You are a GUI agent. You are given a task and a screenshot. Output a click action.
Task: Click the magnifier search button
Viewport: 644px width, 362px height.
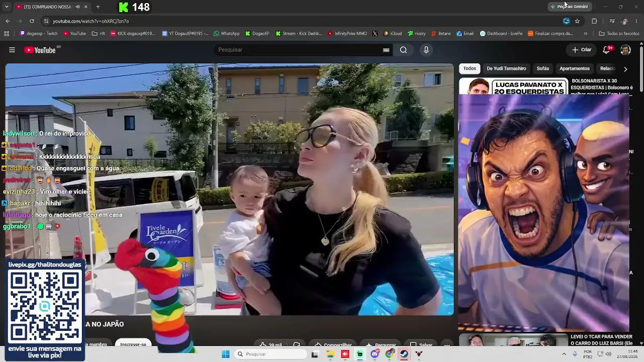(404, 50)
